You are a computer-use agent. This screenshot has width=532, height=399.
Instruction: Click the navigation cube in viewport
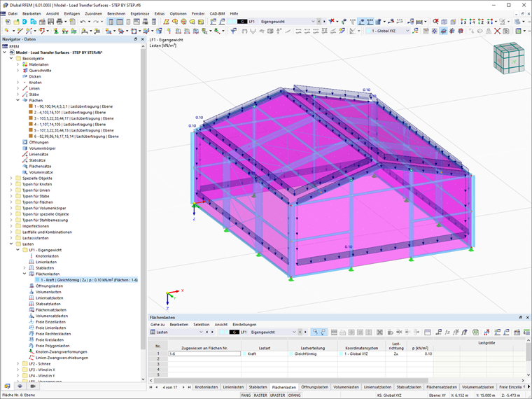tap(509, 58)
